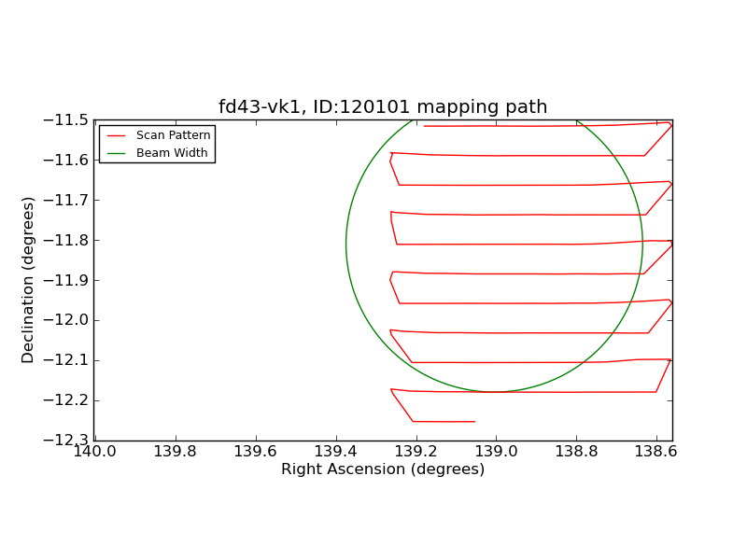Click the y-axis tick label −11.6
This screenshot has height=560, width=747.
[x=65, y=160]
